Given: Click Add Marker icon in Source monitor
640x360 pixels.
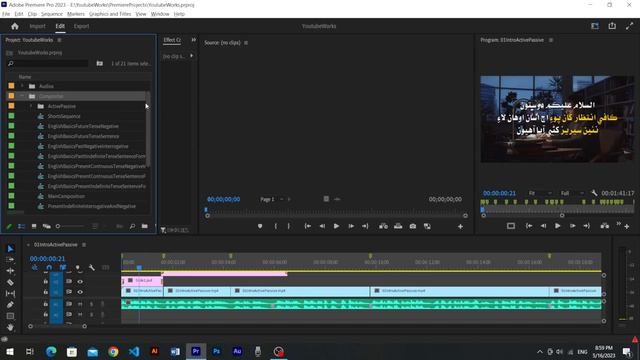Looking at the screenshot, I should point(260,226).
